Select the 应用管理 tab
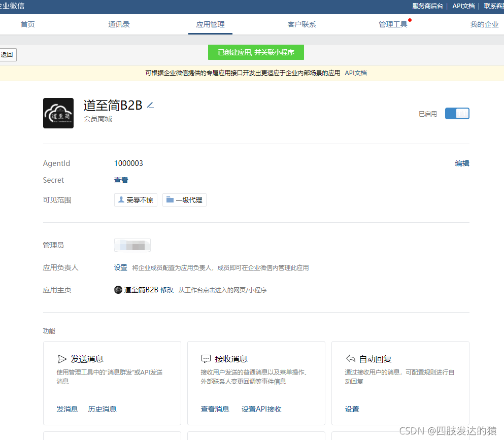 pyautogui.click(x=210, y=24)
